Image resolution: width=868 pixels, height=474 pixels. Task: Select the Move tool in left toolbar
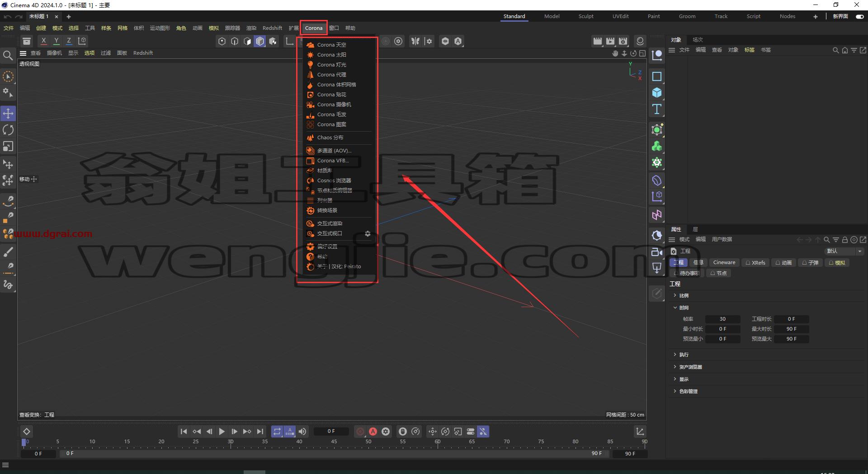coord(8,113)
